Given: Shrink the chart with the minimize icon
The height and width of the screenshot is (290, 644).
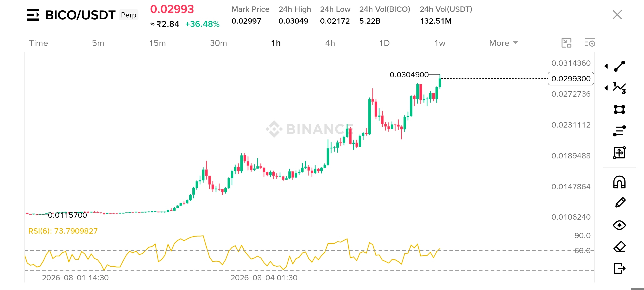Looking at the screenshot, I should (x=566, y=43).
